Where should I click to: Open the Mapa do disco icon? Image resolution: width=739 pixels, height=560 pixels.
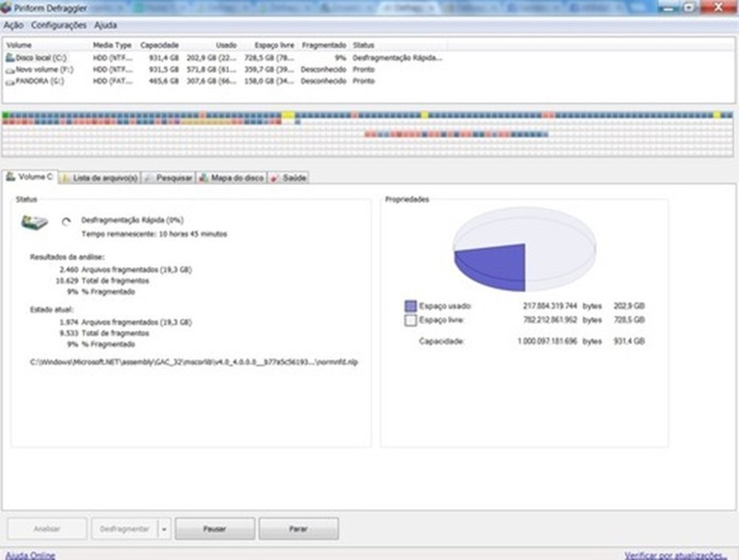[x=204, y=177]
